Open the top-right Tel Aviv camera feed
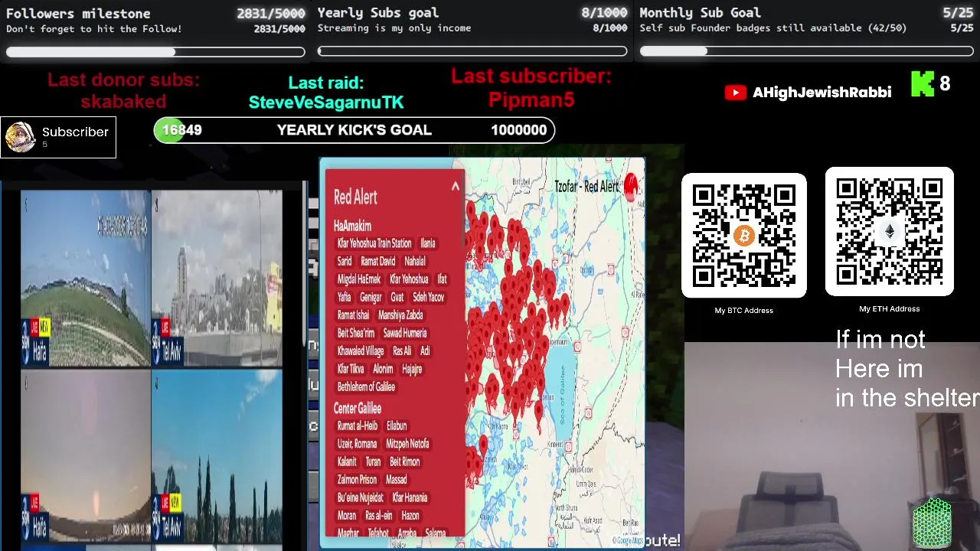This screenshot has height=551, width=980. tap(217, 279)
